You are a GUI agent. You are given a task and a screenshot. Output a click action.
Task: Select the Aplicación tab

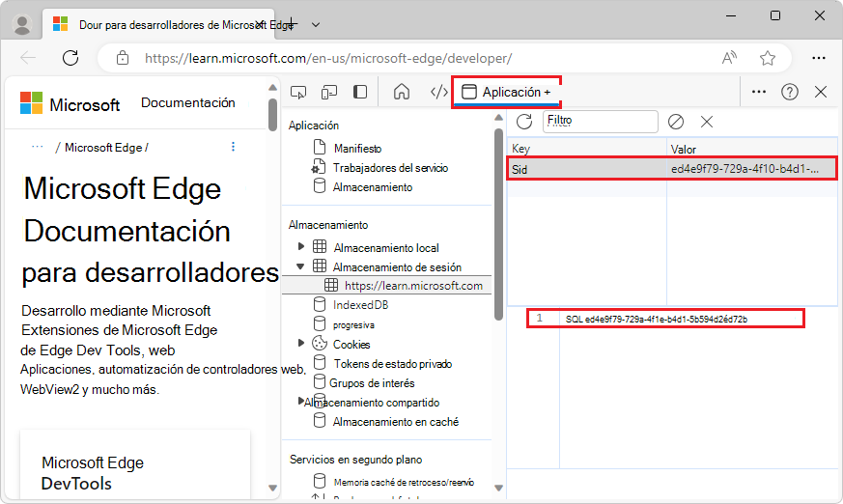pyautogui.click(x=506, y=92)
